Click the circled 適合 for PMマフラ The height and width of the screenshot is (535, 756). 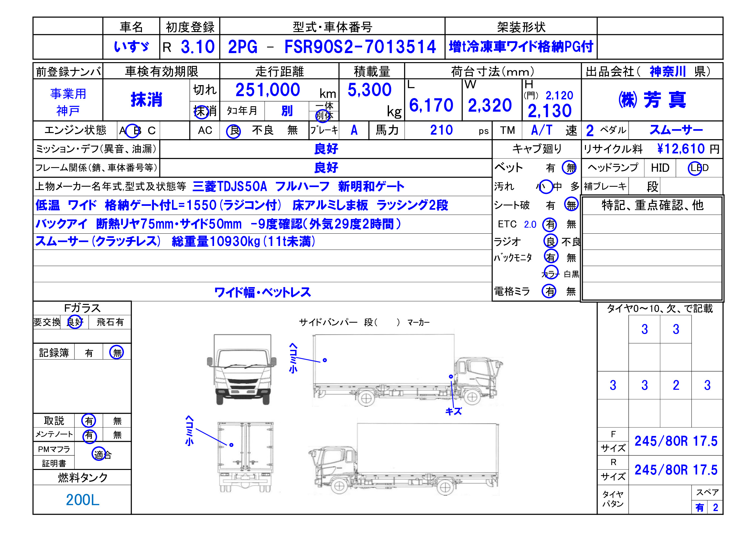pos(102,454)
